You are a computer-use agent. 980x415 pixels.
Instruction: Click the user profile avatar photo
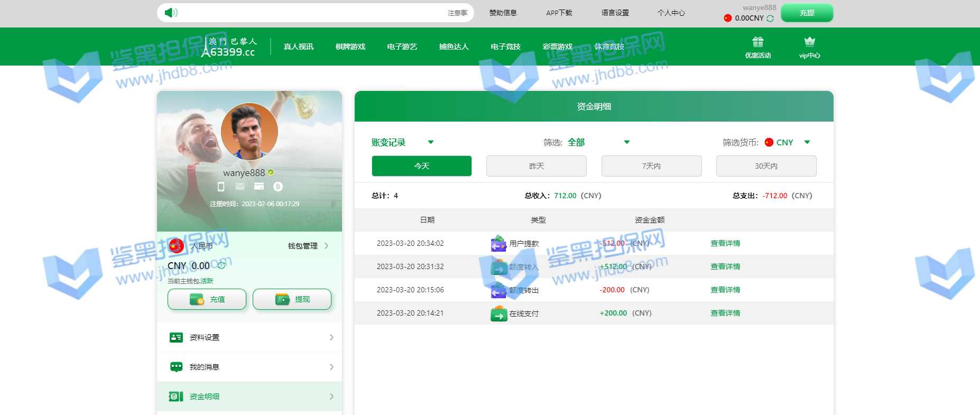pos(249,132)
